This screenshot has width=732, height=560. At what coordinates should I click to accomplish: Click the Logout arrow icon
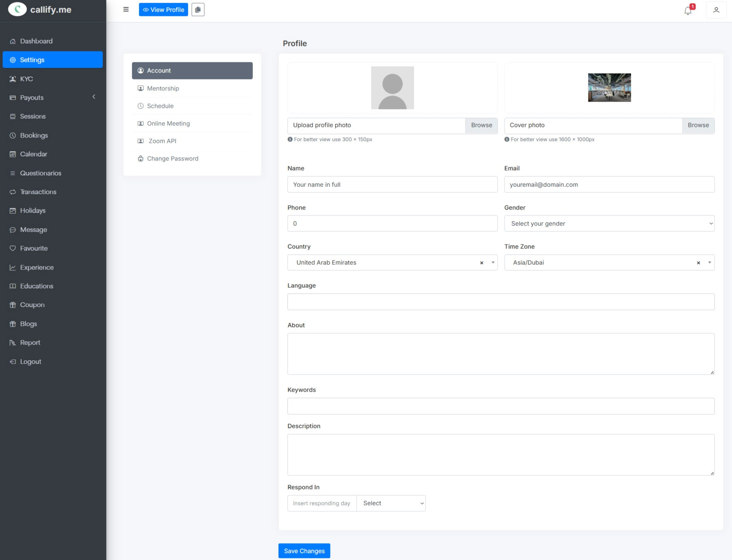(x=13, y=362)
